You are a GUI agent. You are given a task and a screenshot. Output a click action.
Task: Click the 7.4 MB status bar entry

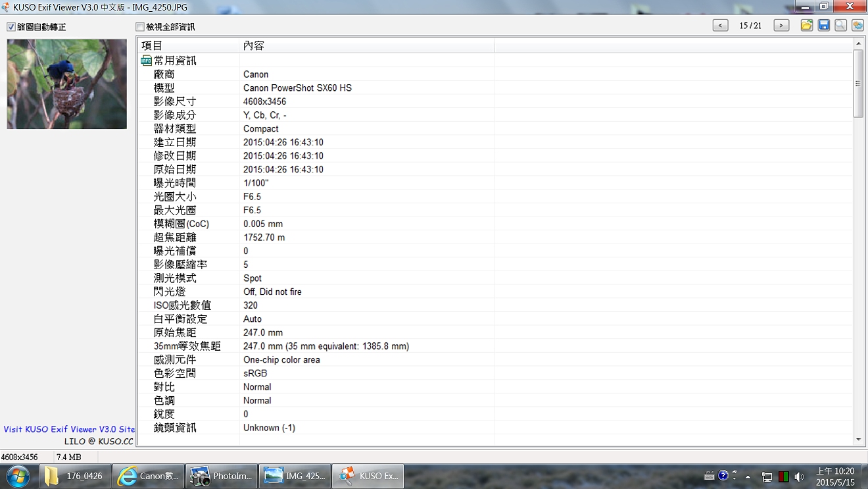tap(69, 457)
